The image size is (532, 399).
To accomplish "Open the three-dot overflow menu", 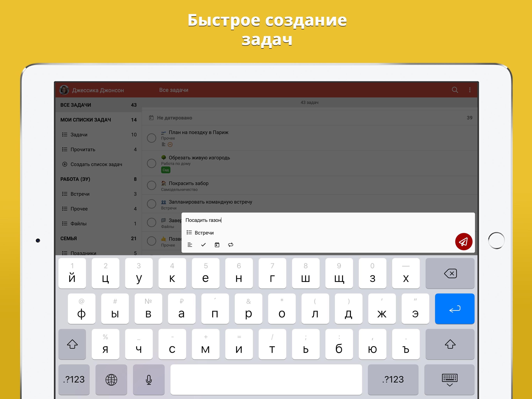I will click(x=470, y=90).
